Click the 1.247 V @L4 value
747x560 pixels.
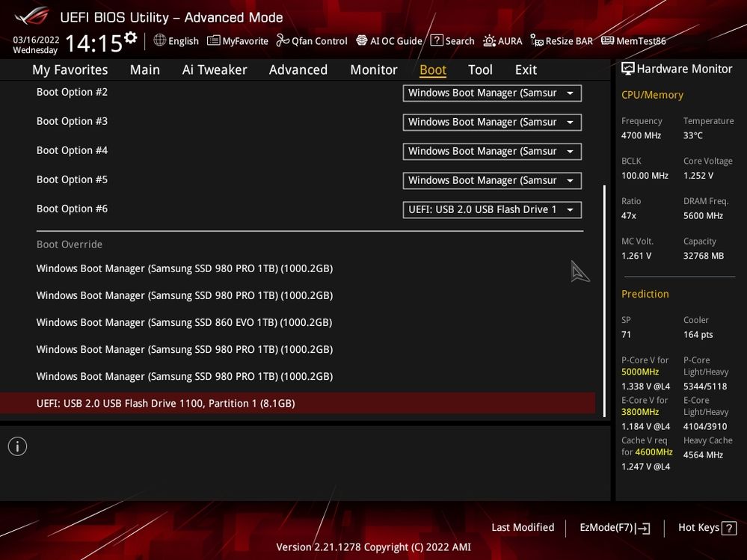tap(646, 467)
